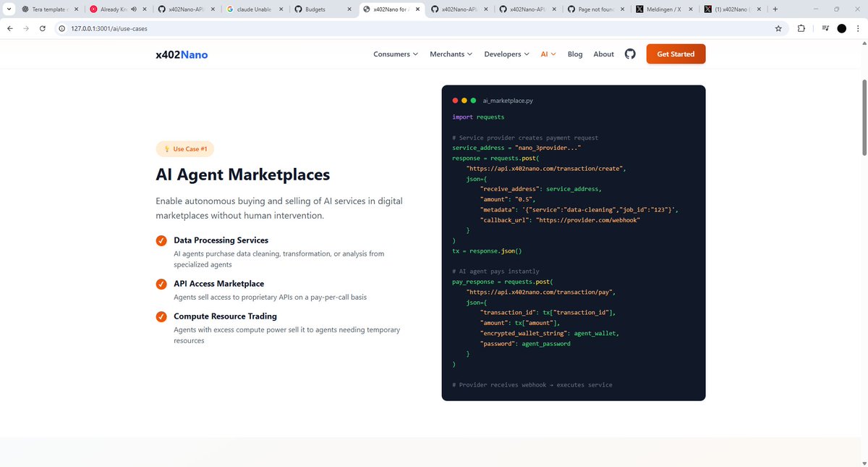The width and height of the screenshot is (868, 467).
Task: View site information icon in address bar
Action: point(61,28)
